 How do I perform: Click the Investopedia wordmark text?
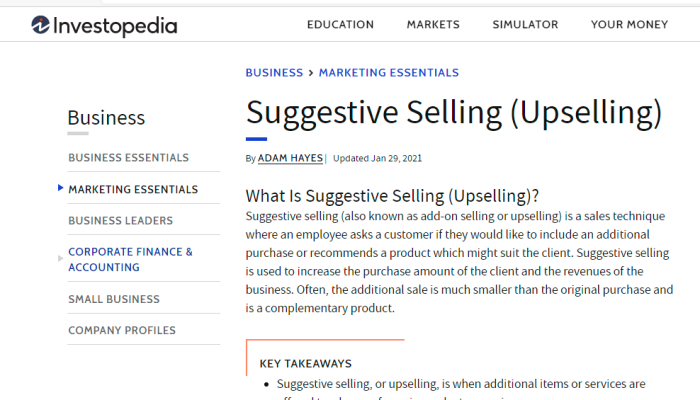point(115,26)
